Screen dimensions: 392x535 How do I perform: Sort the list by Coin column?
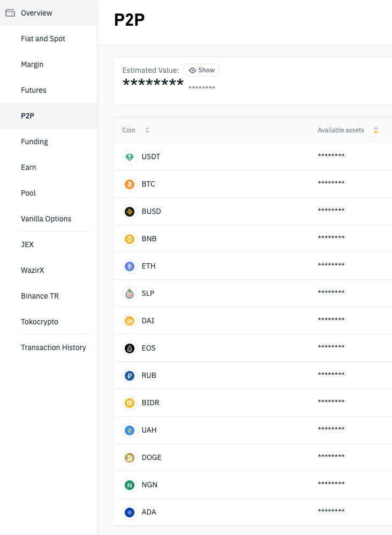pos(147,130)
